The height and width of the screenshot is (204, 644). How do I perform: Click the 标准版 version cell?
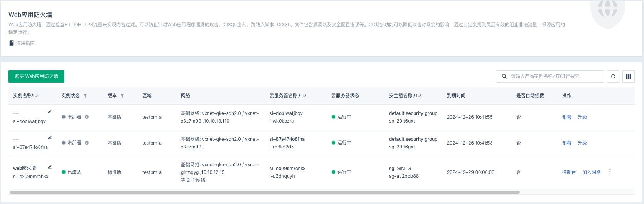point(115,172)
